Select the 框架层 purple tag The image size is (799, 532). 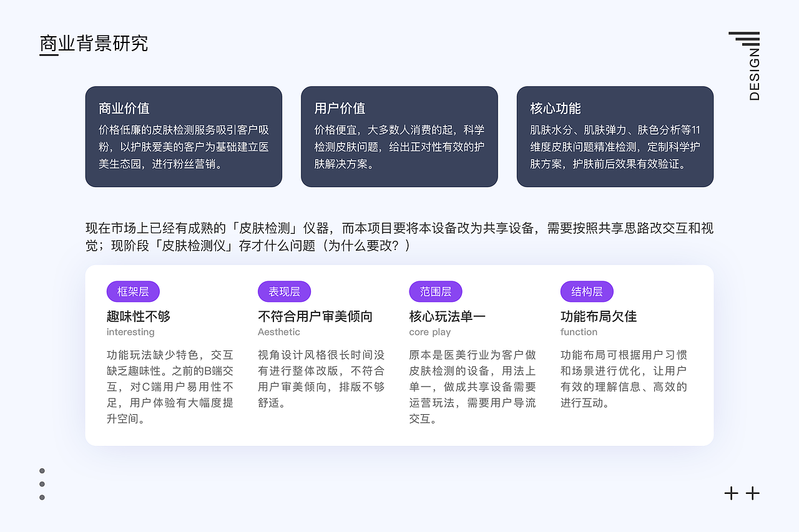(x=133, y=291)
